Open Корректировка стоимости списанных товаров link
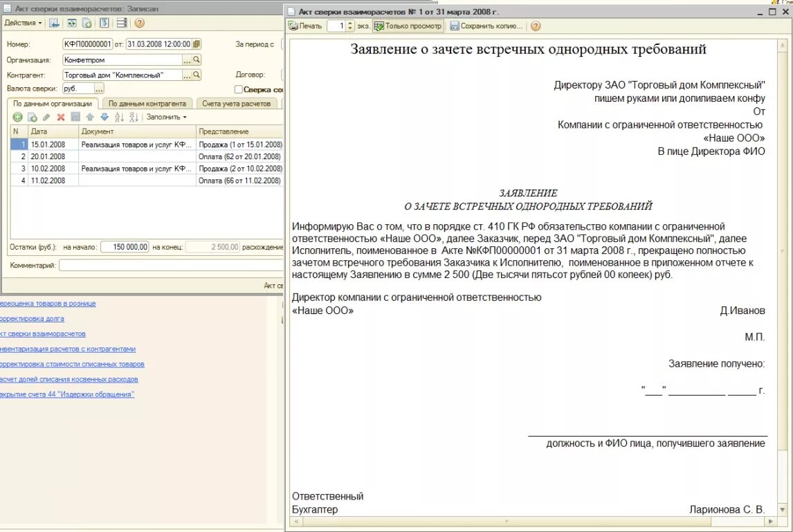793x532 pixels. pyautogui.click(x=73, y=364)
